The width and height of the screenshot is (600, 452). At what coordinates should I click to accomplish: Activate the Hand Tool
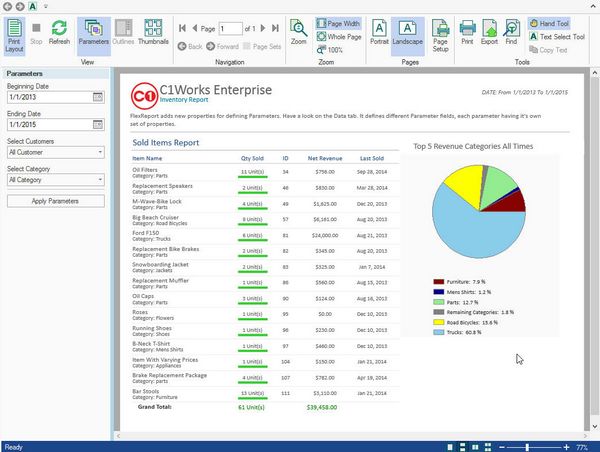click(549, 23)
